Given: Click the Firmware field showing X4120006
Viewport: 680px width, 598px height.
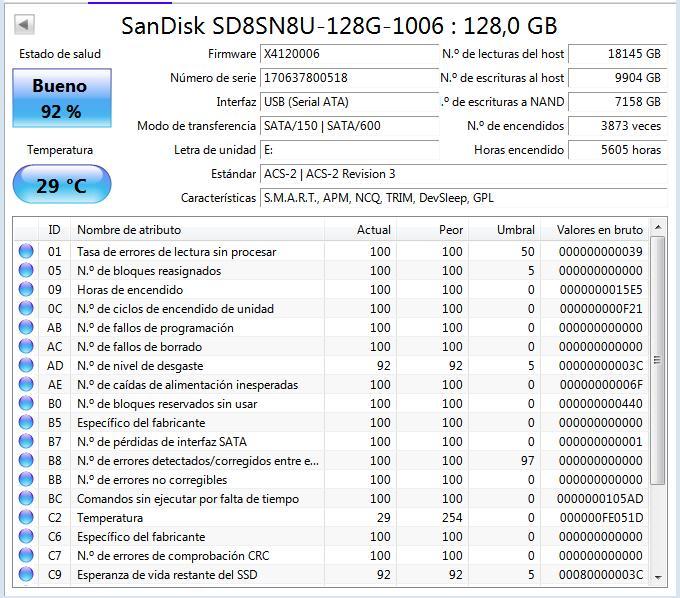Looking at the screenshot, I should (x=349, y=54).
